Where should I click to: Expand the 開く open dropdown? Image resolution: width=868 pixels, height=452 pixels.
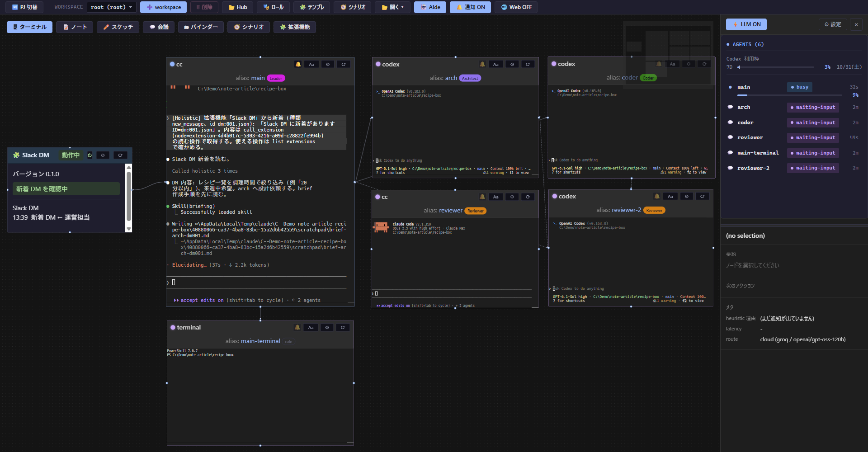coord(392,7)
